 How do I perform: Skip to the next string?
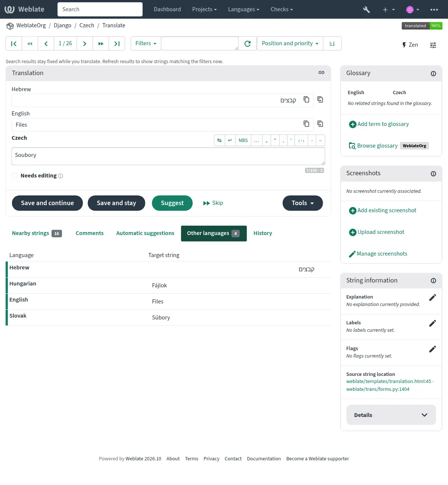(213, 203)
